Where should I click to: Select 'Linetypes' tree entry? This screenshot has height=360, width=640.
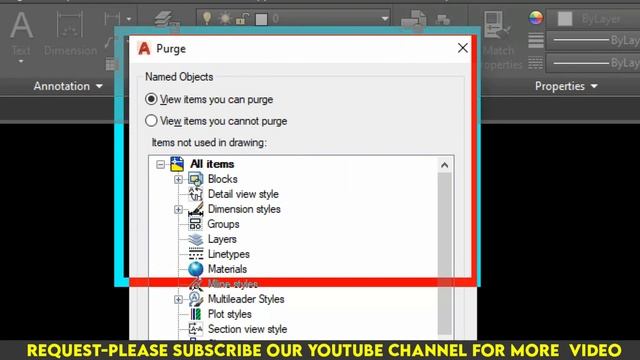[229, 254]
